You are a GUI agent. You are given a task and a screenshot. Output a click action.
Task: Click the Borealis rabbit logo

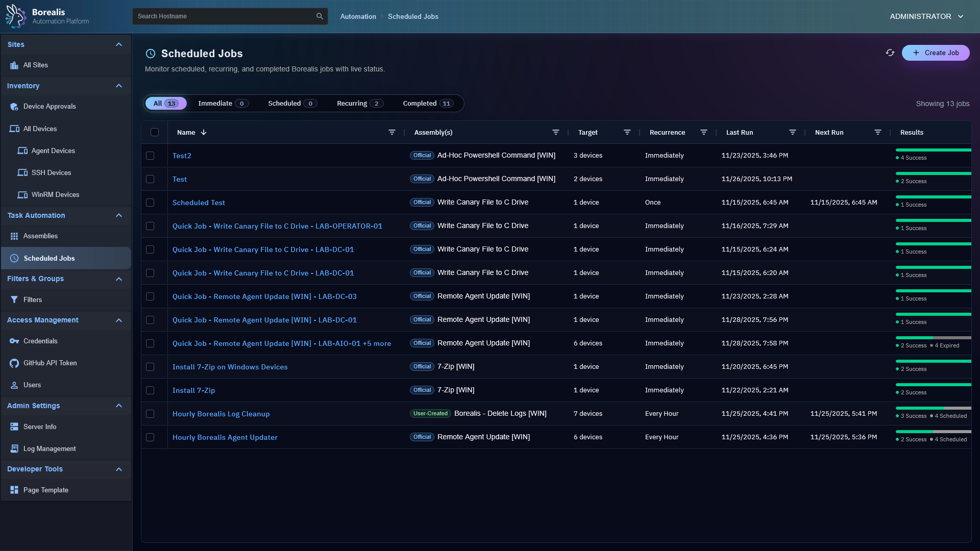tap(16, 16)
